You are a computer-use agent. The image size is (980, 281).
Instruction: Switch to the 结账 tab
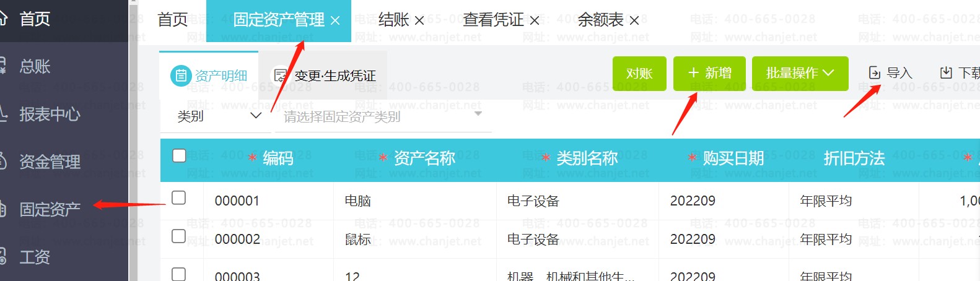(394, 20)
